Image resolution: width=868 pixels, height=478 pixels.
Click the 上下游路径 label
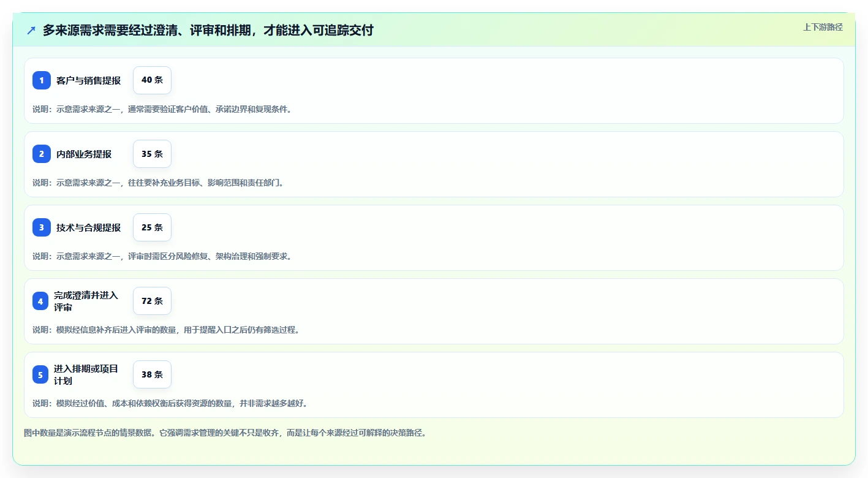[x=823, y=27]
